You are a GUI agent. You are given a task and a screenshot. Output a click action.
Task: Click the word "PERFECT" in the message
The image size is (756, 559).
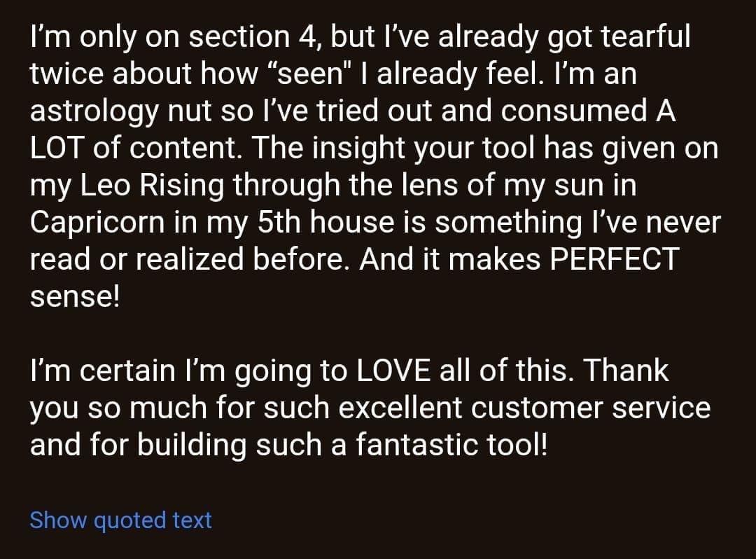click(x=614, y=260)
